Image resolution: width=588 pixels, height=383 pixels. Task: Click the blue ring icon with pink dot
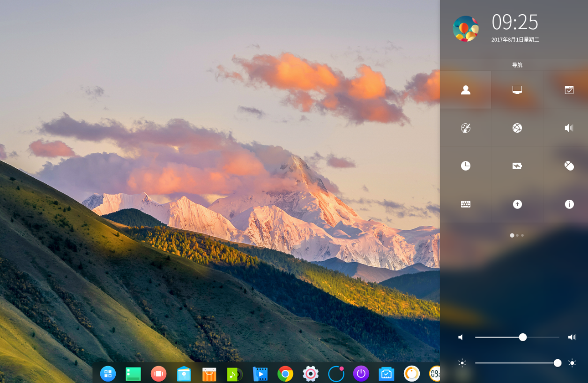tap(336, 374)
